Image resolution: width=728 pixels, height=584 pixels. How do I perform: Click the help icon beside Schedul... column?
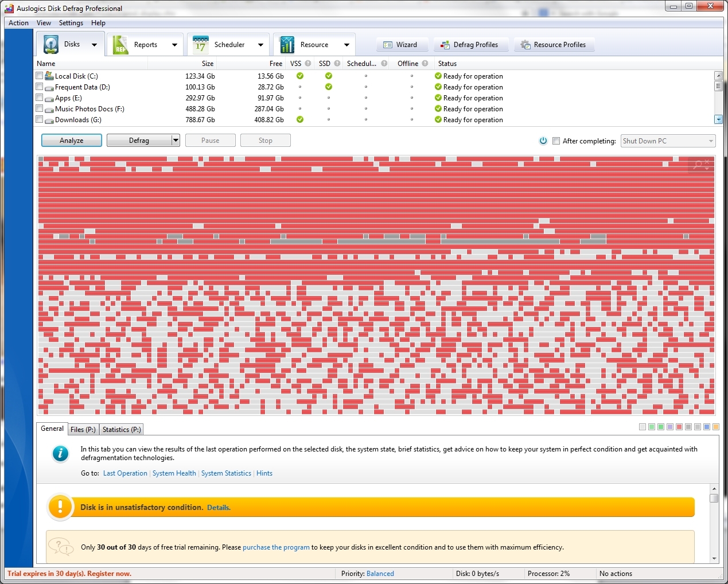point(384,64)
